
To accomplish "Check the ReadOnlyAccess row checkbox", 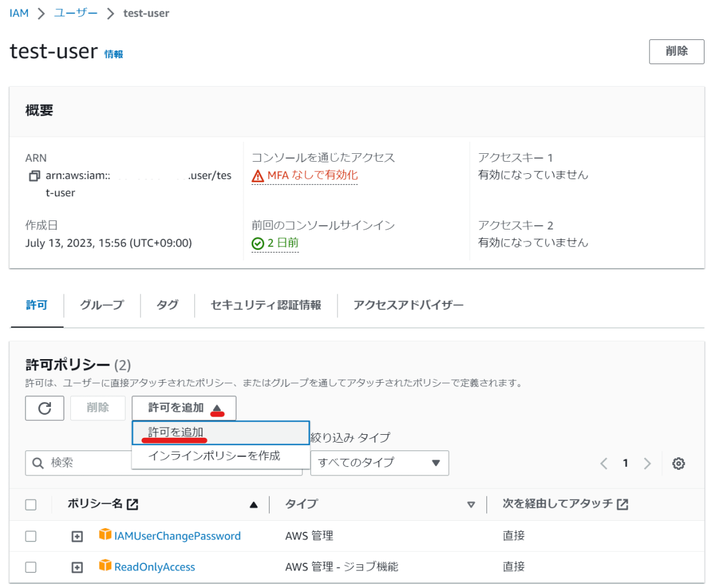I will pyautogui.click(x=31, y=567).
